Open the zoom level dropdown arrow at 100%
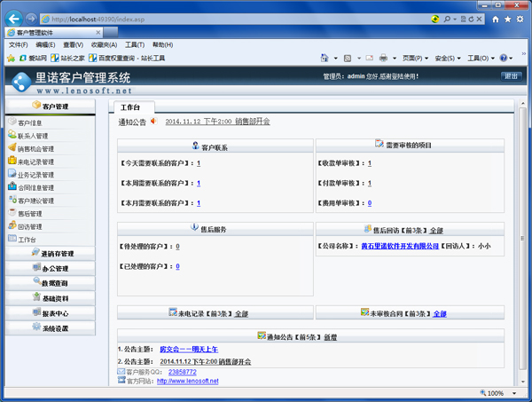This screenshot has width=532, height=402. 514,393
